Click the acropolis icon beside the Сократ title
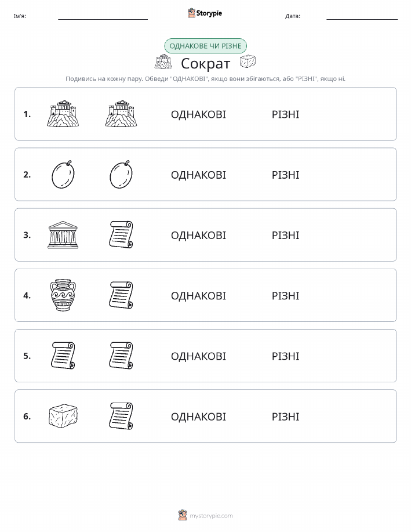Viewport: 411px width, 532px height. (x=163, y=61)
